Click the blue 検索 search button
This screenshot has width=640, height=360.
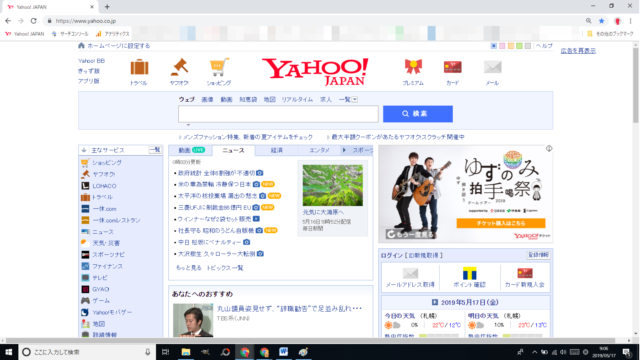(418, 114)
